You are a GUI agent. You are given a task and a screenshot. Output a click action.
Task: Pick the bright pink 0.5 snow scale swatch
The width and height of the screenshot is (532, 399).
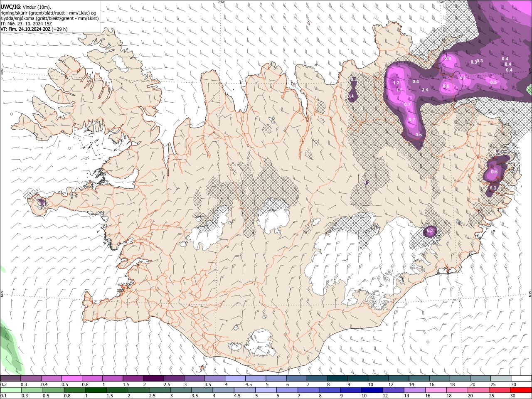[x=71, y=378]
